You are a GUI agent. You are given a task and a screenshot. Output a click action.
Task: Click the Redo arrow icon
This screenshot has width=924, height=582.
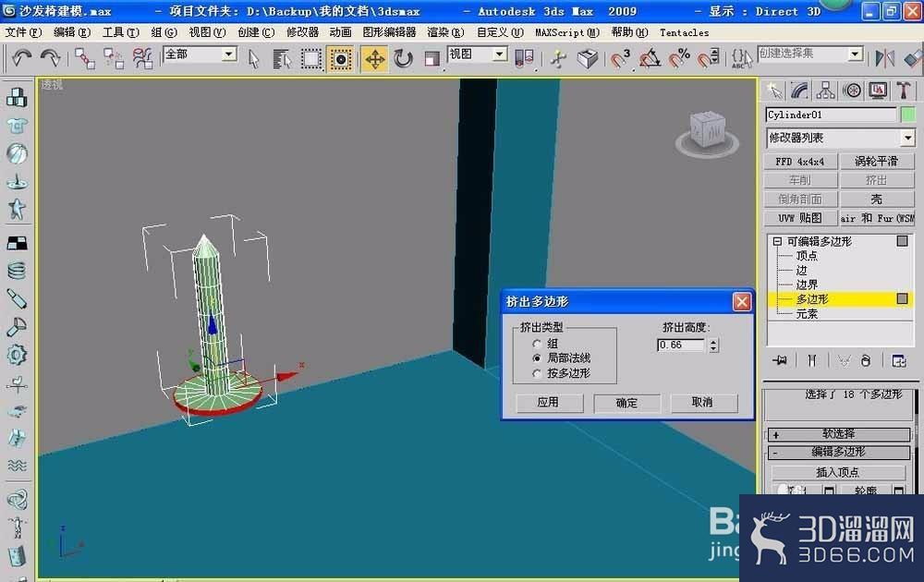(x=51, y=57)
